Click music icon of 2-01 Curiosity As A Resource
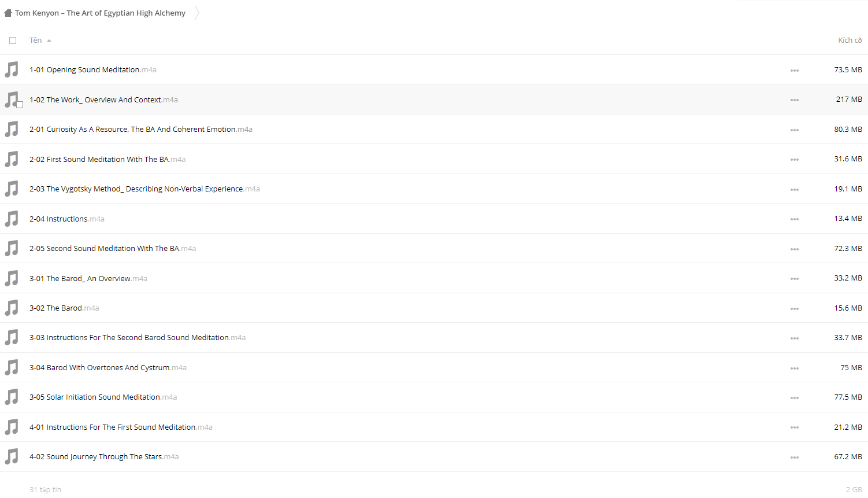 12,129
